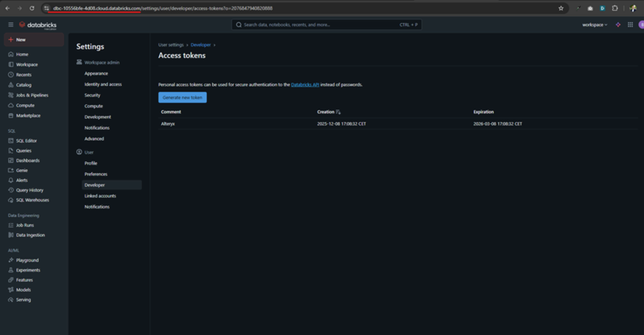Open Security settings section

[92, 96]
